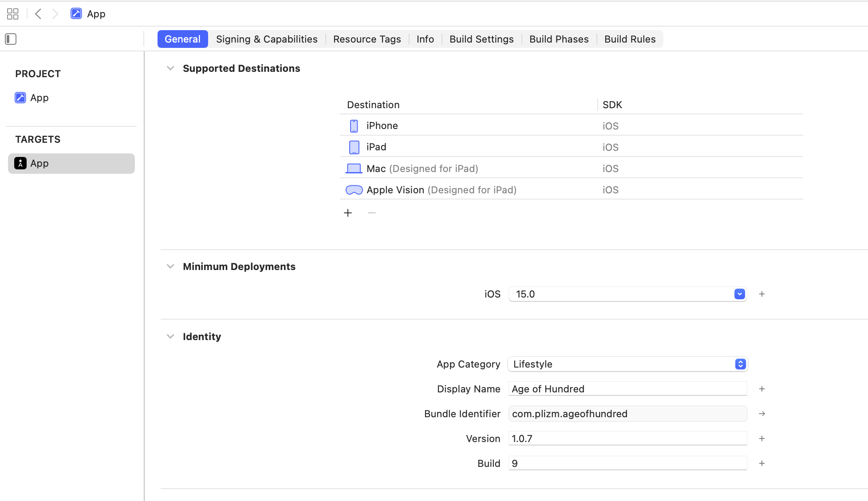Switch to the Signing & Capabilities tab
868x501 pixels.
tap(267, 39)
